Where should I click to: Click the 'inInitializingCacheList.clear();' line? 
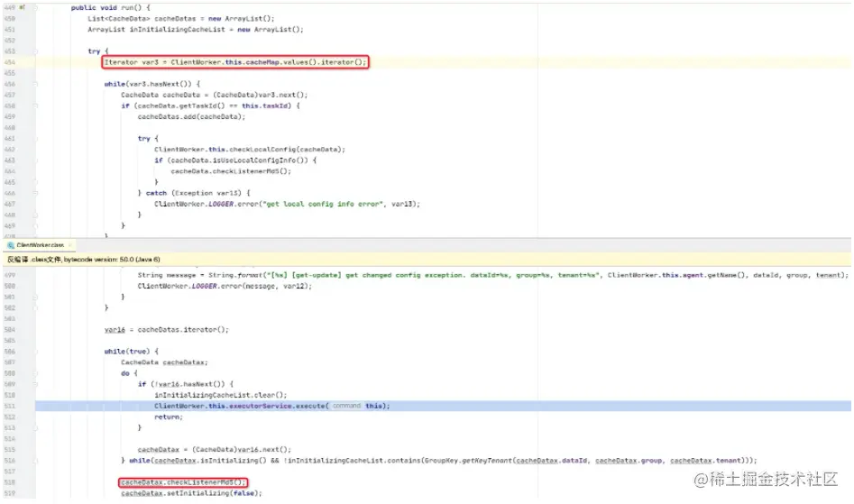point(220,395)
